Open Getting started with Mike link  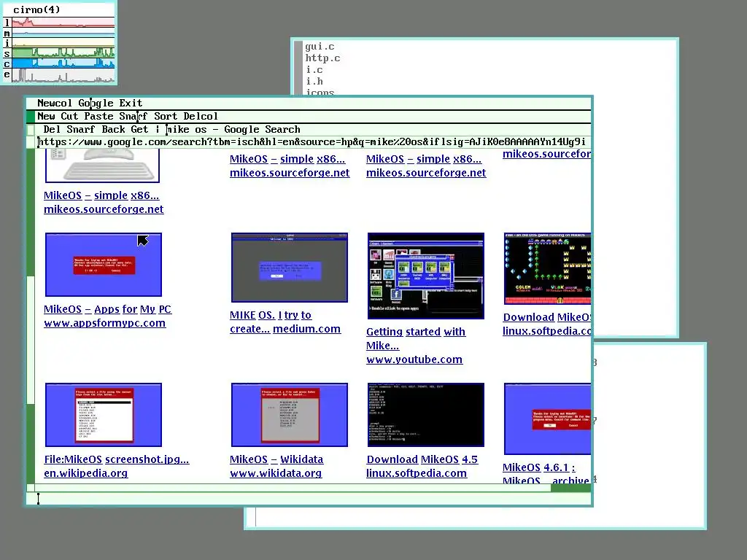(x=415, y=338)
